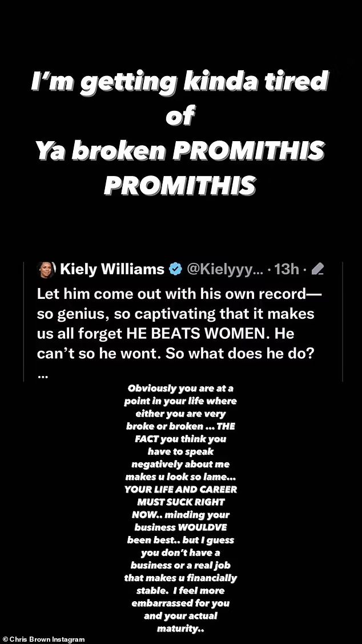Click the '© Chris Brown Instagram' credit
The height and width of the screenshot is (644, 362).
[x=43, y=639]
